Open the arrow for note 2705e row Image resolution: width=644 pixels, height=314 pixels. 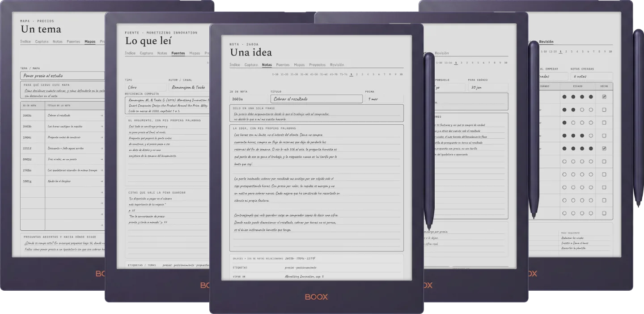coord(102,170)
